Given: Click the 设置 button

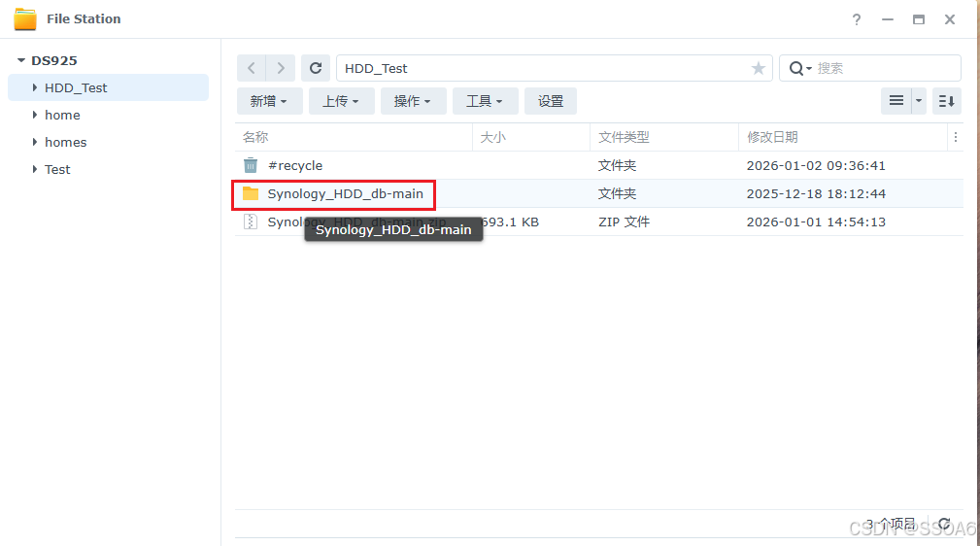Looking at the screenshot, I should (x=551, y=101).
